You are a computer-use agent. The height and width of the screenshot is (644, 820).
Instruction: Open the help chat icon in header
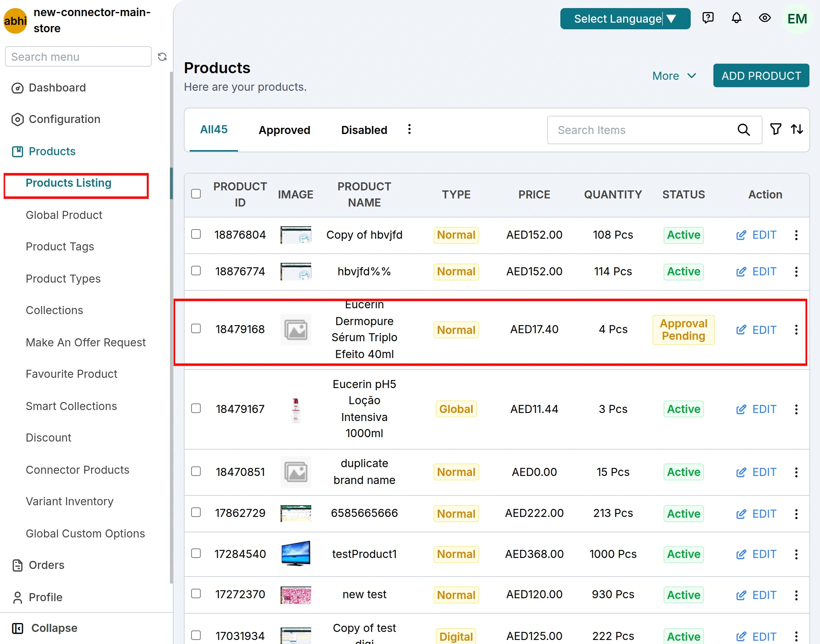pyautogui.click(x=708, y=18)
